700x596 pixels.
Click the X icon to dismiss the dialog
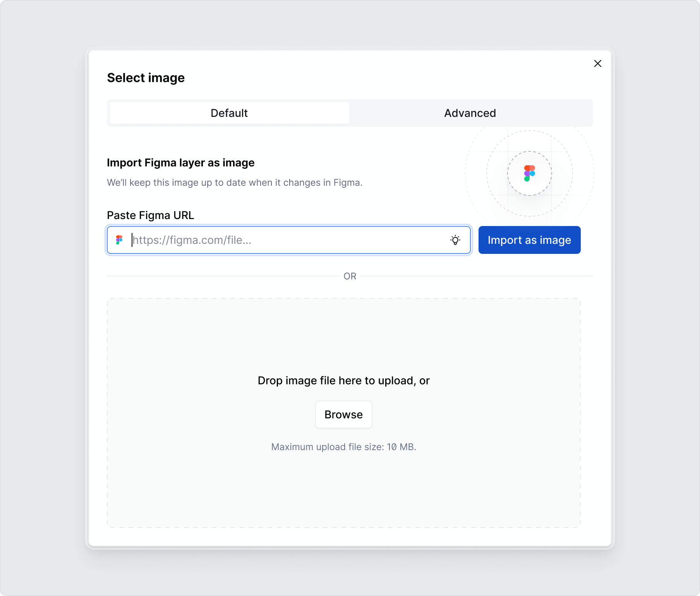click(597, 63)
